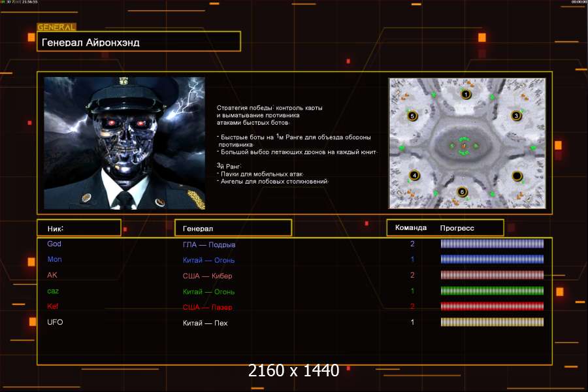Click the 'Команда' column header
This screenshot has width=588, height=392.
pyautogui.click(x=411, y=228)
